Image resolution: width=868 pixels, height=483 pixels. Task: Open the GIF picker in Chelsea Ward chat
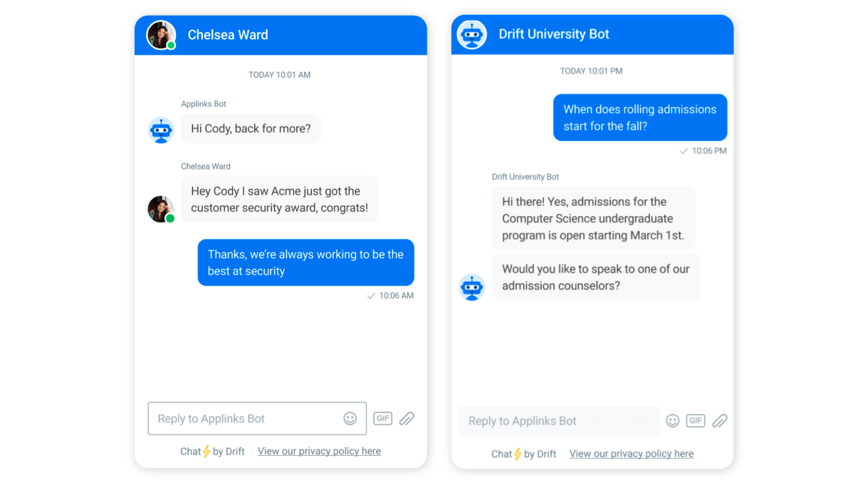coord(383,419)
